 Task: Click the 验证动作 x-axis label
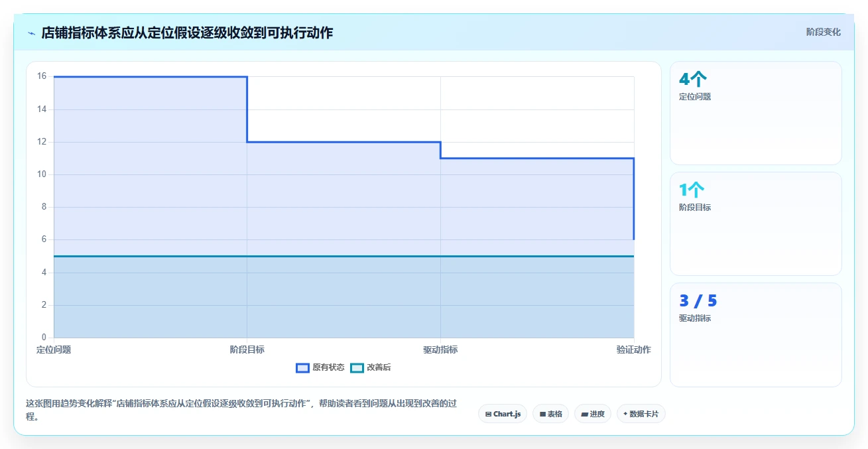pyautogui.click(x=634, y=350)
